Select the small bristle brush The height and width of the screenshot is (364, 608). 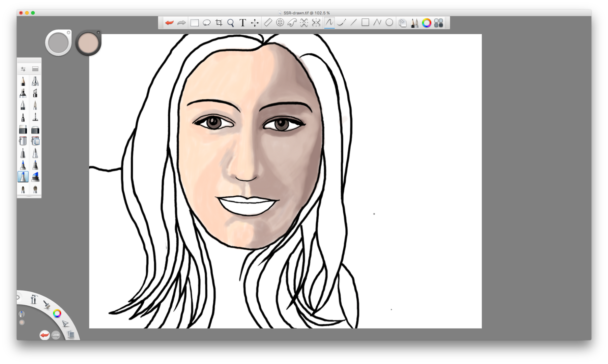[x=23, y=189]
